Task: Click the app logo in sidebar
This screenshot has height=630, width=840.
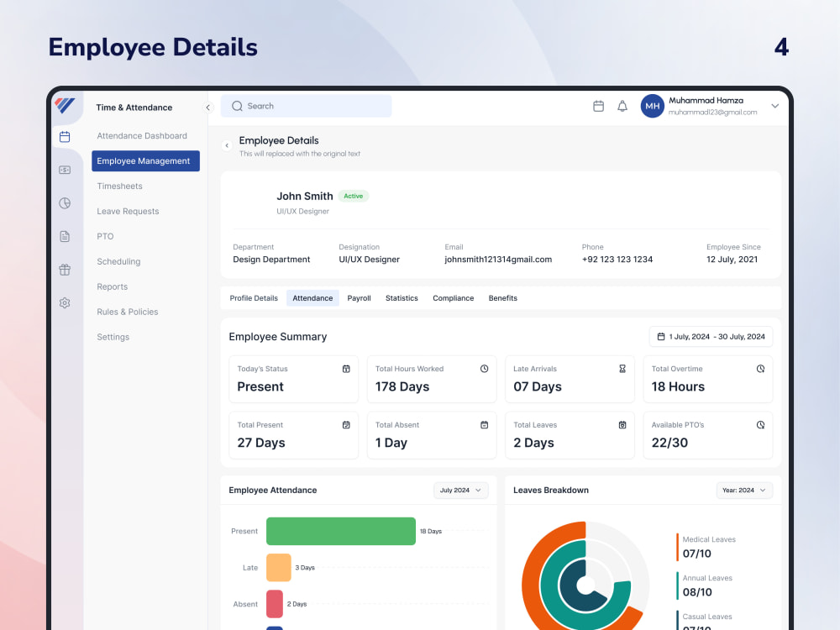Action: click(x=65, y=106)
